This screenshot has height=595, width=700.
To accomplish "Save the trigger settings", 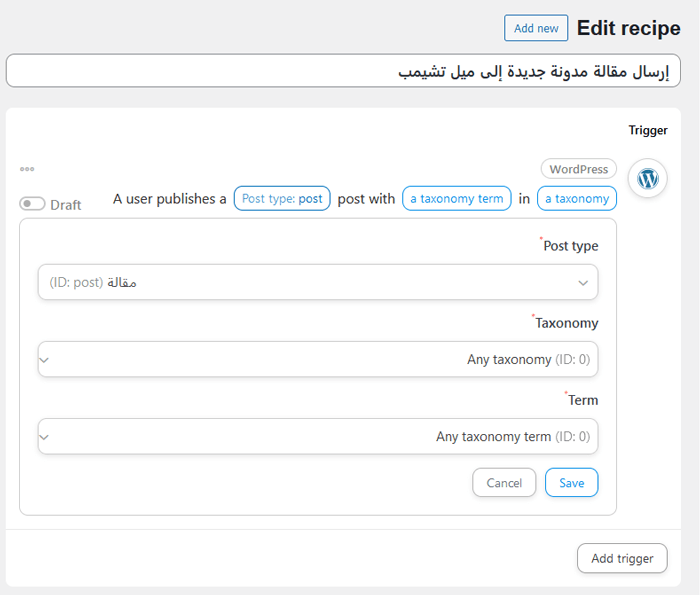I will 571,483.
